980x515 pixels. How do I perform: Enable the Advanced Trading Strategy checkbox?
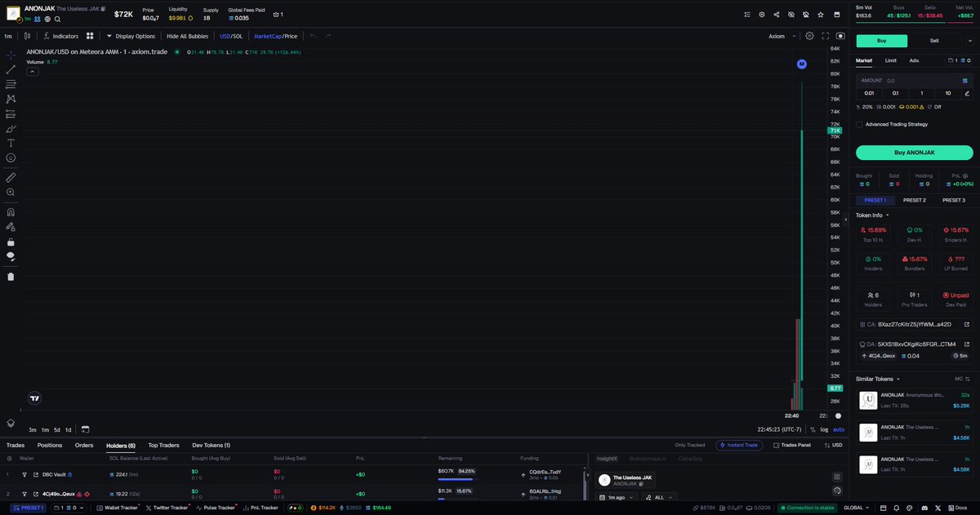pyautogui.click(x=859, y=124)
